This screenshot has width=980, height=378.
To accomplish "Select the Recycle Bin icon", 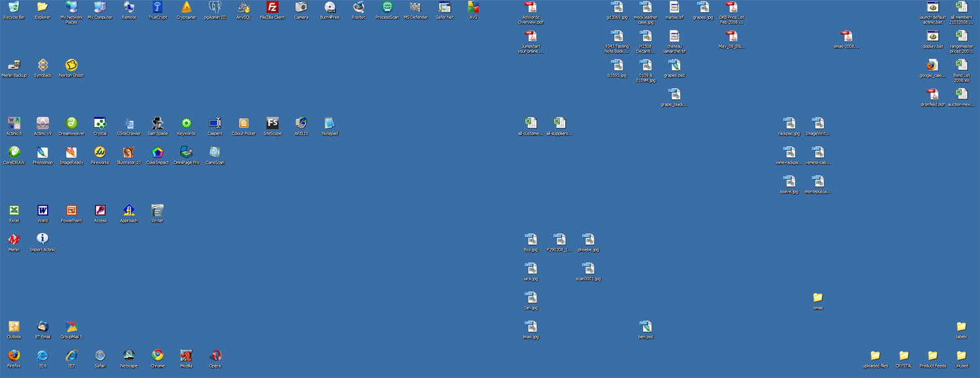I will click(14, 8).
